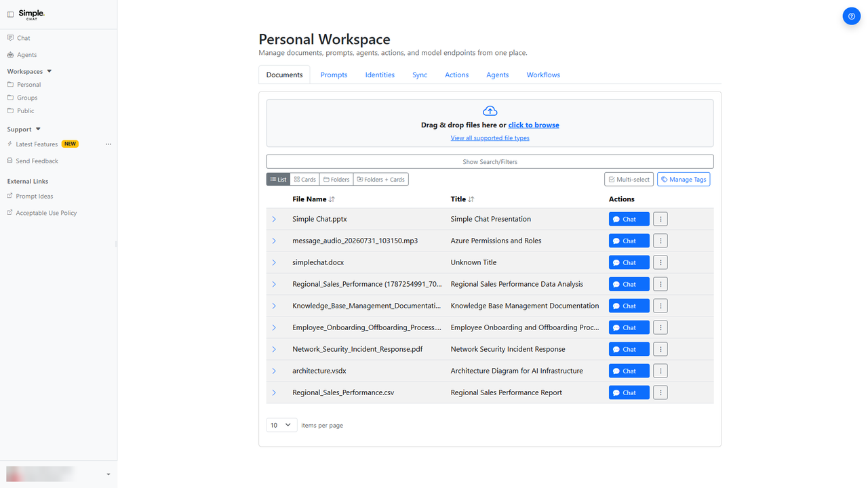Screen dimensions: 868x488
Task: Switch to the Agents tab
Action: click(x=497, y=75)
